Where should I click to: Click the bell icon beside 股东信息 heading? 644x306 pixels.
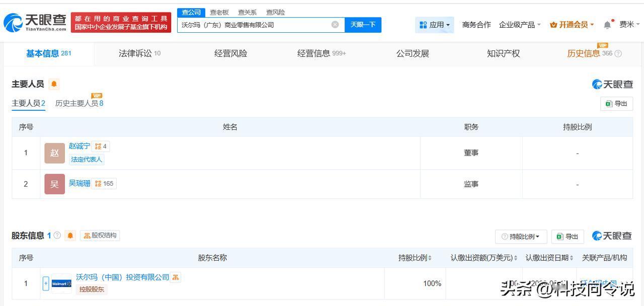click(x=70, y=236)
